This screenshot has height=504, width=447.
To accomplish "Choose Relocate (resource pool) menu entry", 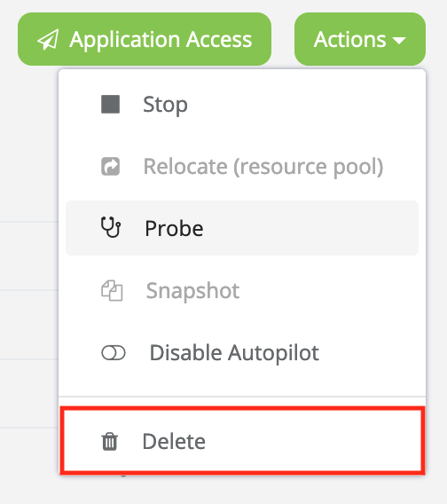I will 242,166.
